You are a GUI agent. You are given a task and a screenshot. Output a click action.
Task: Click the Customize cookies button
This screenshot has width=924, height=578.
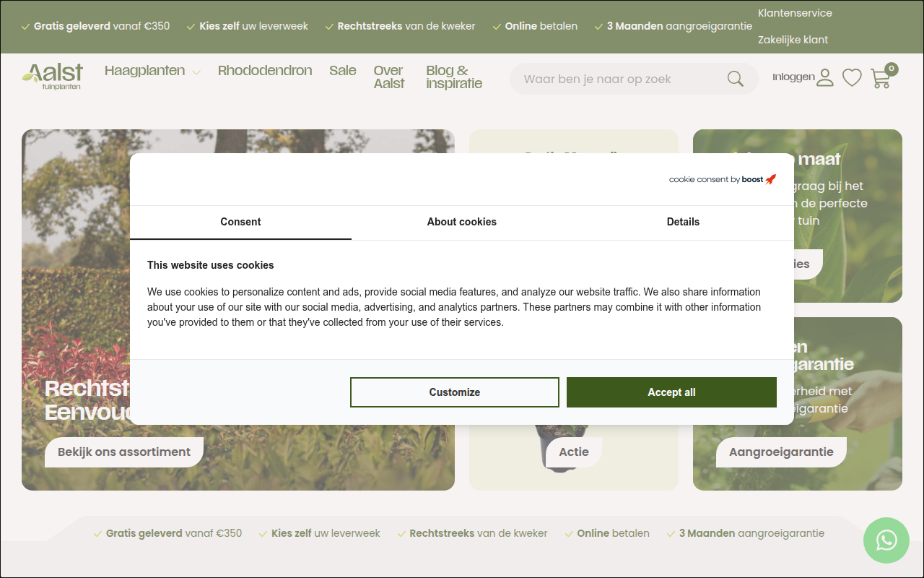tap(455, 392)
